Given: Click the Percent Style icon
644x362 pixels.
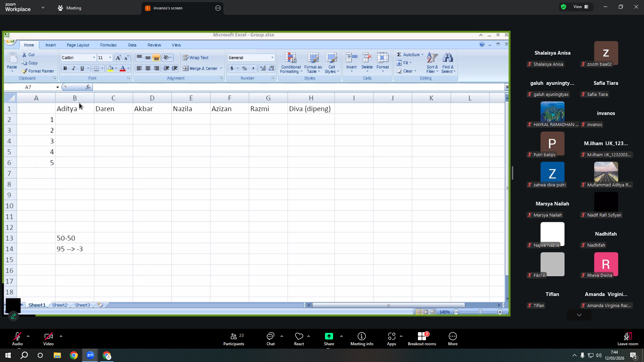Looking at the screenshot, I should (x=245, y=68).
